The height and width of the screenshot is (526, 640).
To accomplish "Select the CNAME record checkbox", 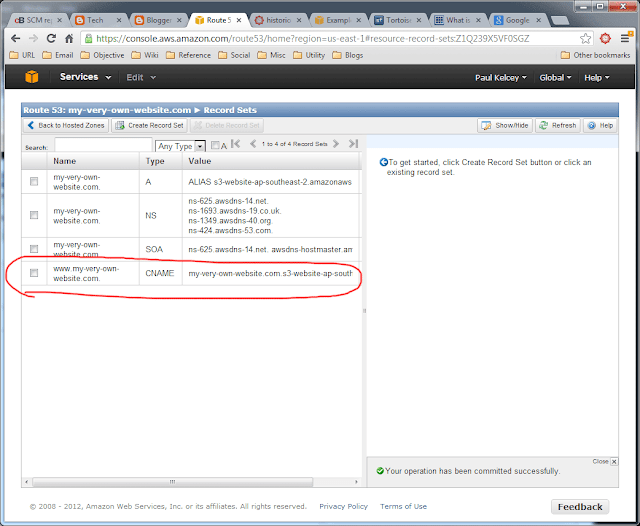I will 34,273.
